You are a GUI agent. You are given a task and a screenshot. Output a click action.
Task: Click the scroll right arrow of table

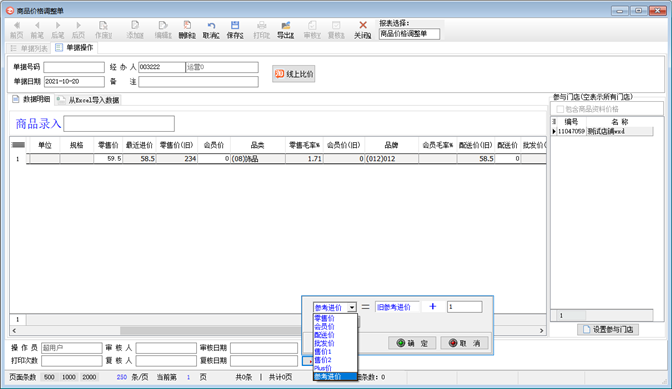[541, 330]
